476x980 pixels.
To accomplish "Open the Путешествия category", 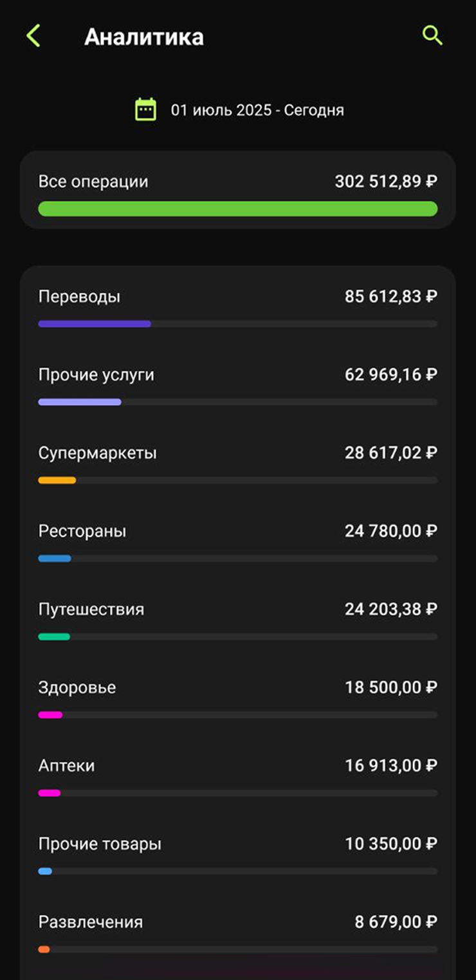I will point(238,619).
